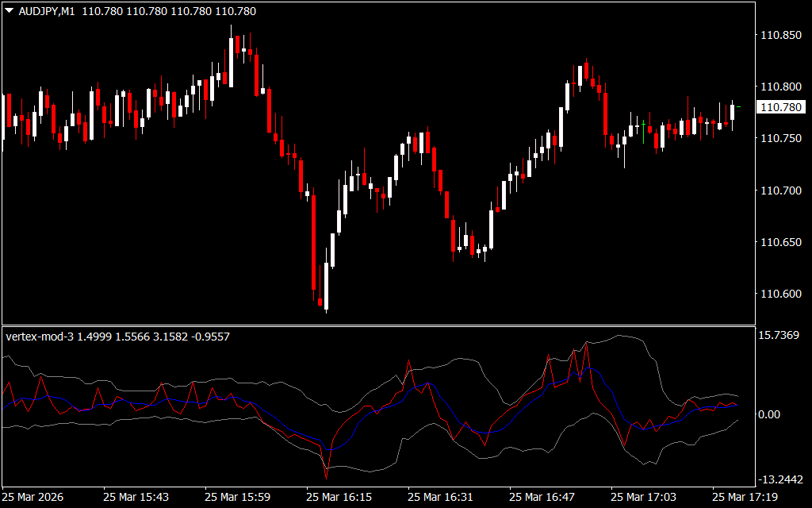This screenshot has height=508, width=812.
Task: Select the 25 Mar 16:47 time label
Action: 542,497
